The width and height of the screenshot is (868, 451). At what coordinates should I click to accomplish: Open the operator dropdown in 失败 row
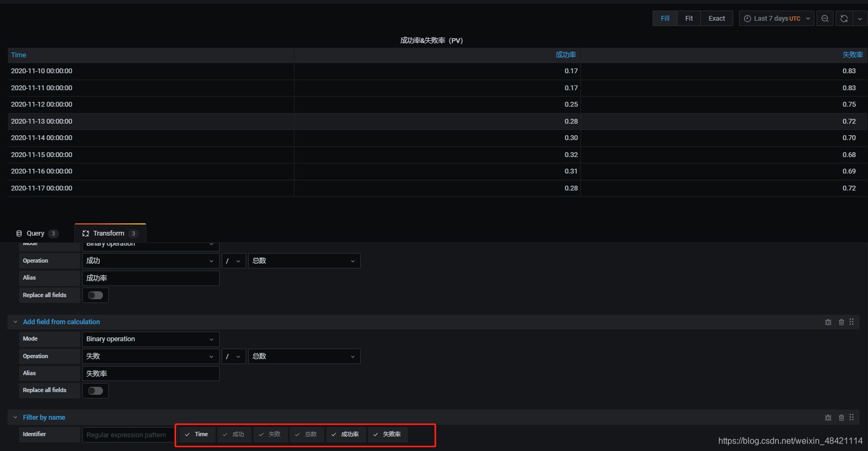pos(233,357)
